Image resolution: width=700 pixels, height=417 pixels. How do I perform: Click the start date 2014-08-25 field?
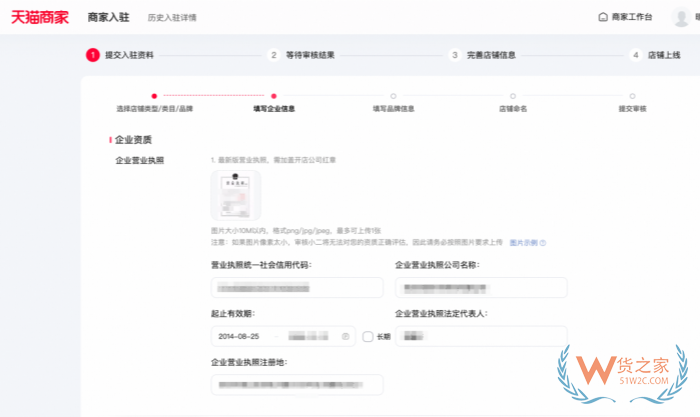pos(239,336)
